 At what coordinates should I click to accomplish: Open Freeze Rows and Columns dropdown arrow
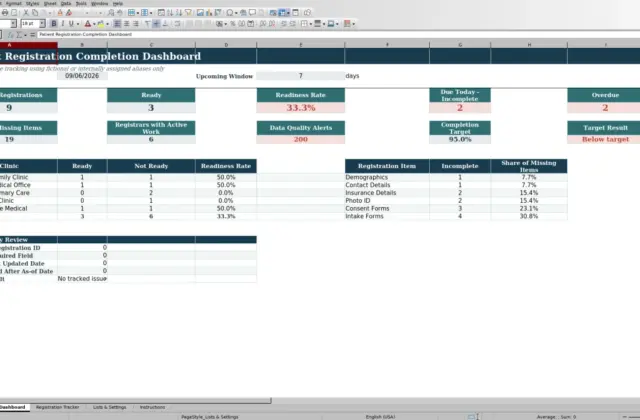(x=288, y=13)
